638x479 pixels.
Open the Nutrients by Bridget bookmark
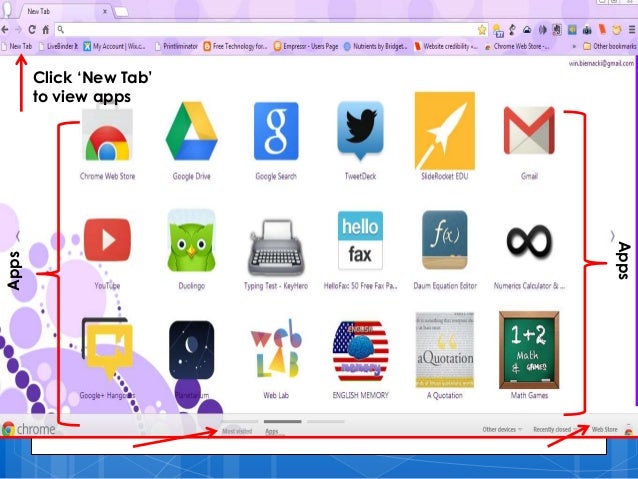click(x=376, y=46)
